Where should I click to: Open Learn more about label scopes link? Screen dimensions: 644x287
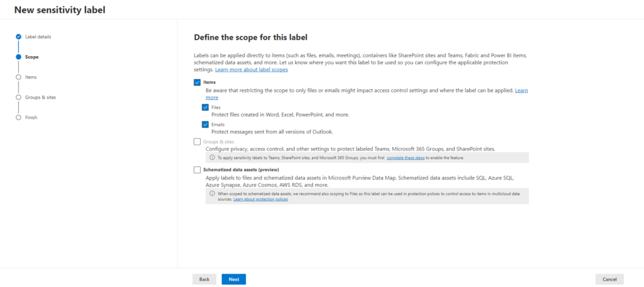point(252,69)
